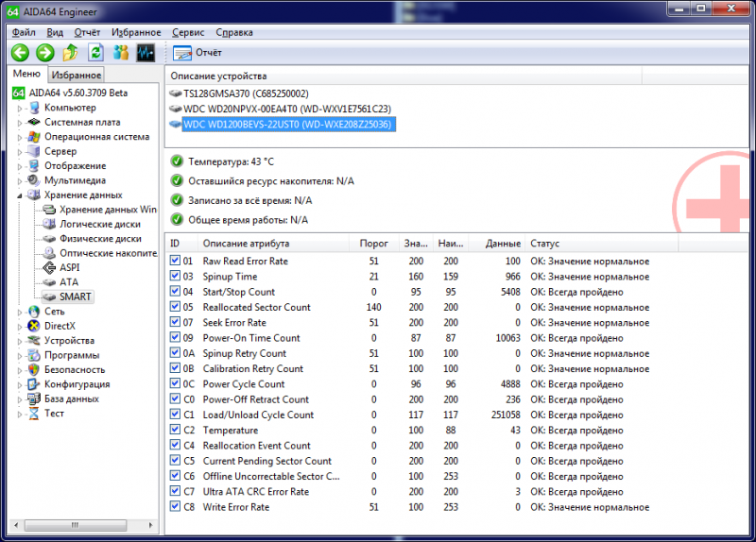Open the system stability monitor graph icon
The height and width of the screenshot is (542, 756).
pyautogui.click(x=146, y=53)
